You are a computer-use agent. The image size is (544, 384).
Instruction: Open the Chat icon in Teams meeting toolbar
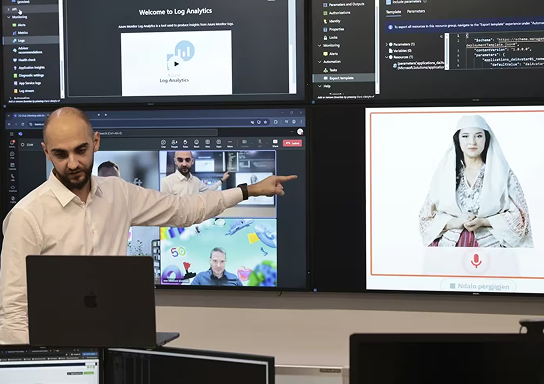(x=163, y=143)
